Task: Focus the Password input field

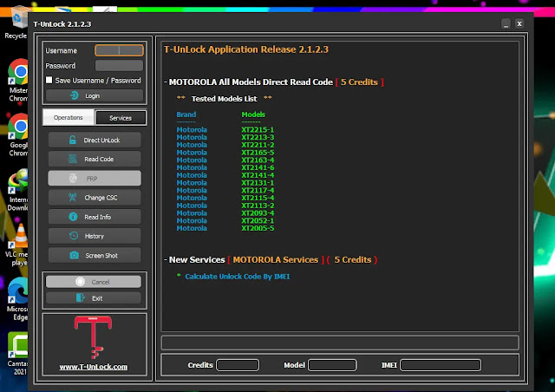Action: 120,66
